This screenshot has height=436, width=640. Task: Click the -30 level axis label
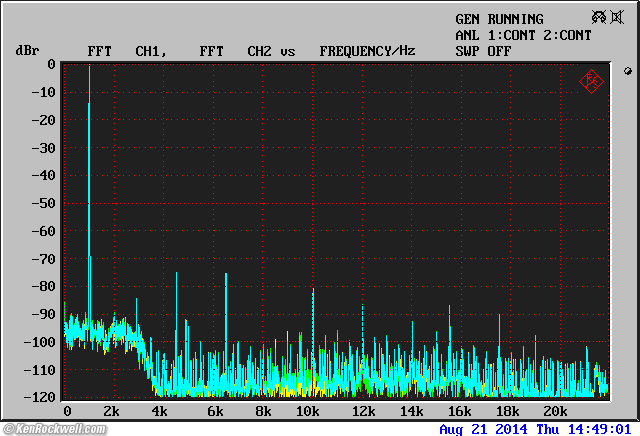coord(43,148)
